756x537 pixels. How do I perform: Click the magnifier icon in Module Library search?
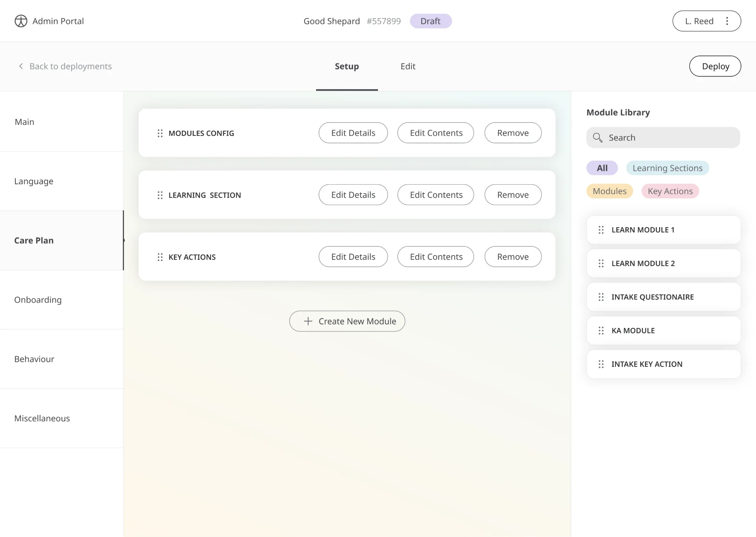598,137
